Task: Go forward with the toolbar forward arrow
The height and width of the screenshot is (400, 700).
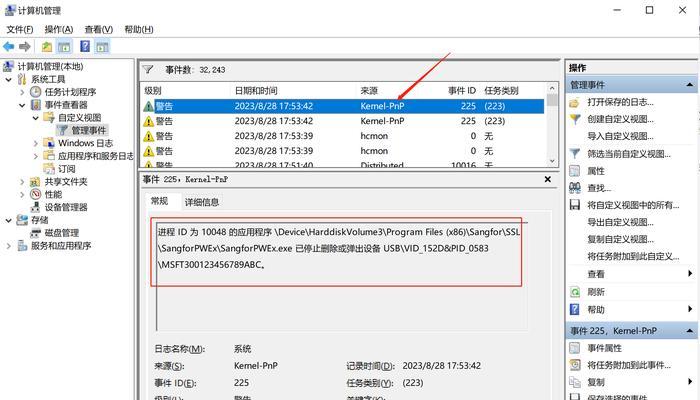Action: click(25, 46)
